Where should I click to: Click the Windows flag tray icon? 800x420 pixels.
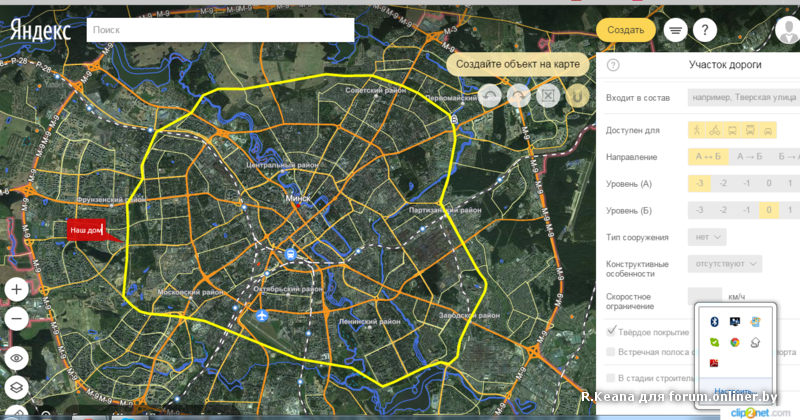755,321
